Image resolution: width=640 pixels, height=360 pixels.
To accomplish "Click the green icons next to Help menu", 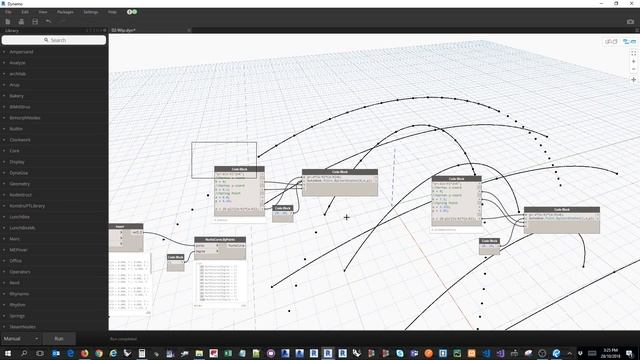I will point(132,12).
